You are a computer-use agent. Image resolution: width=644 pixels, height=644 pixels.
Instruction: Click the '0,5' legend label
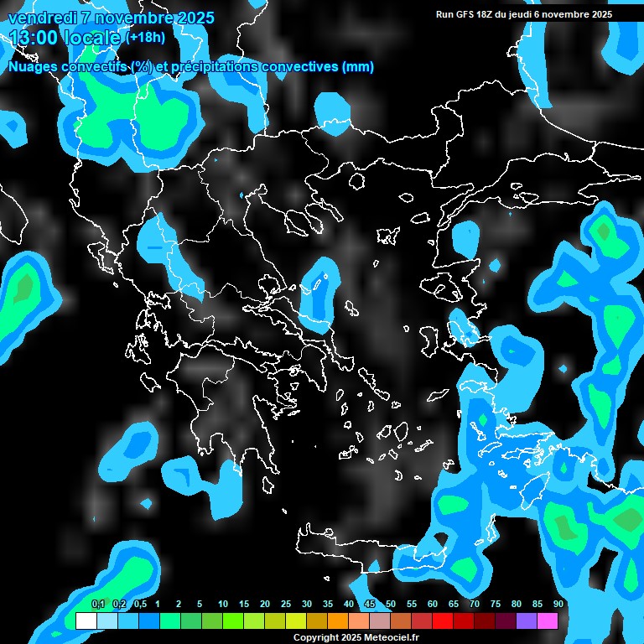[140, 604]
